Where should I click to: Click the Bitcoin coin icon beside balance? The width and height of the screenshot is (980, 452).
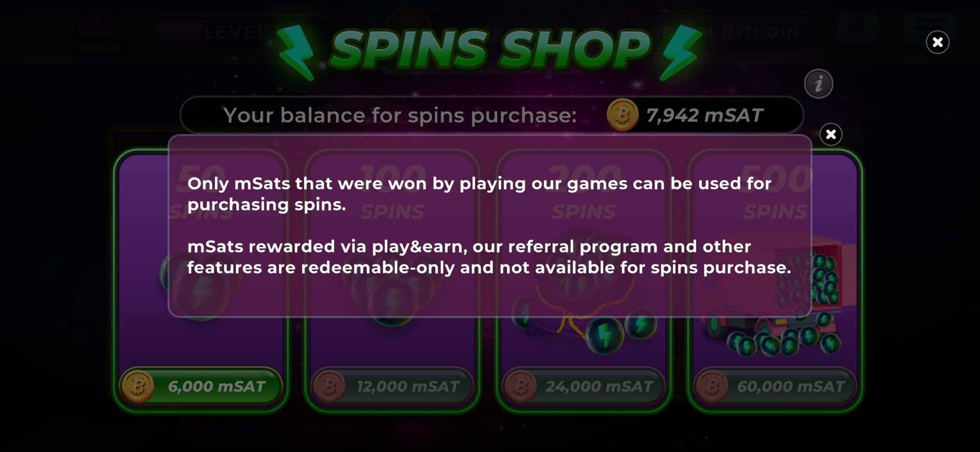(x=622, y=115)
